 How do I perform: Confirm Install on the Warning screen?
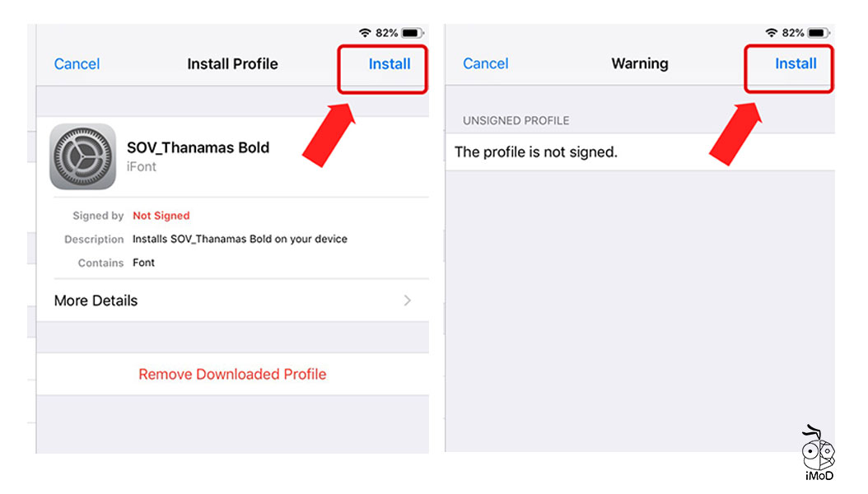pyautogui.click(x=796, y=63)
